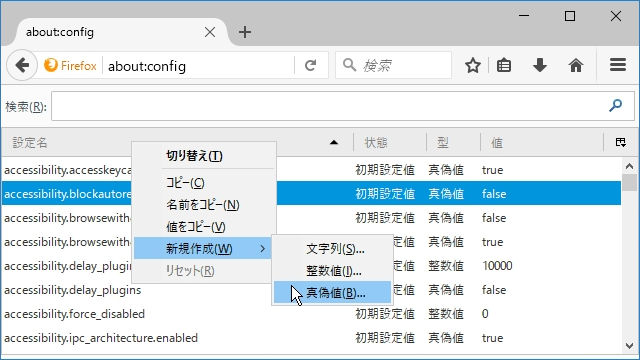Click 初期設定値 status in ipc_architecture row
640x360 pixels.
pos(385,338)
